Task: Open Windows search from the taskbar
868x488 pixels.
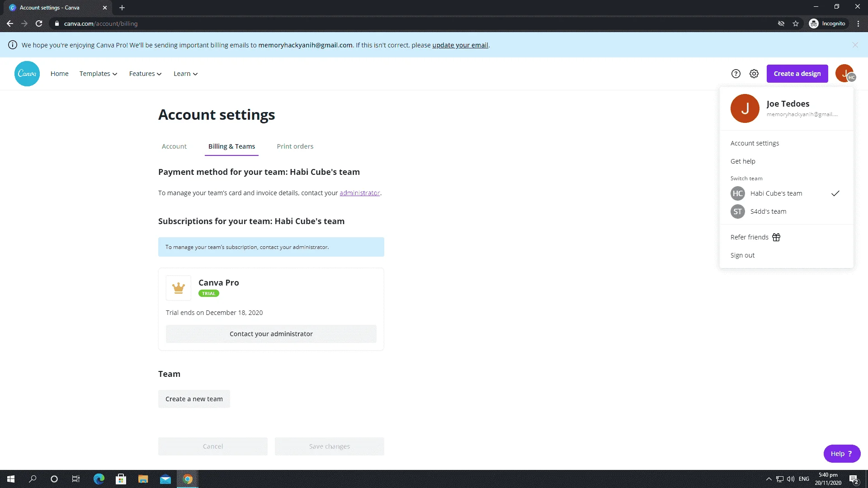Action: 33,479
